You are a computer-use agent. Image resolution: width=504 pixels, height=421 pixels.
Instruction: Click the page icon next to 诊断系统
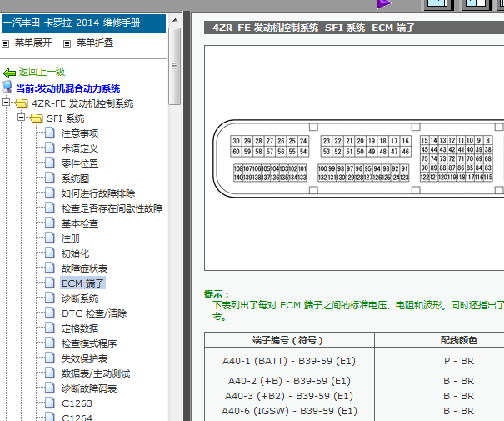coord(50,298)
